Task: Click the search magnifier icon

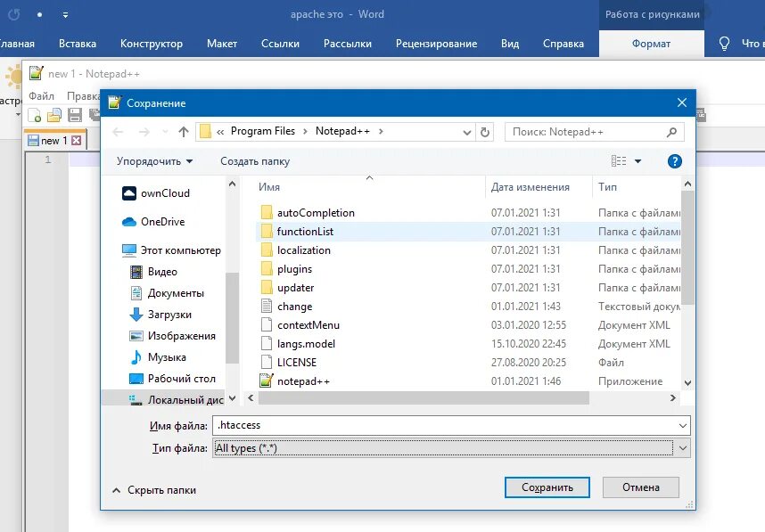Action: (x=671, y=132)
